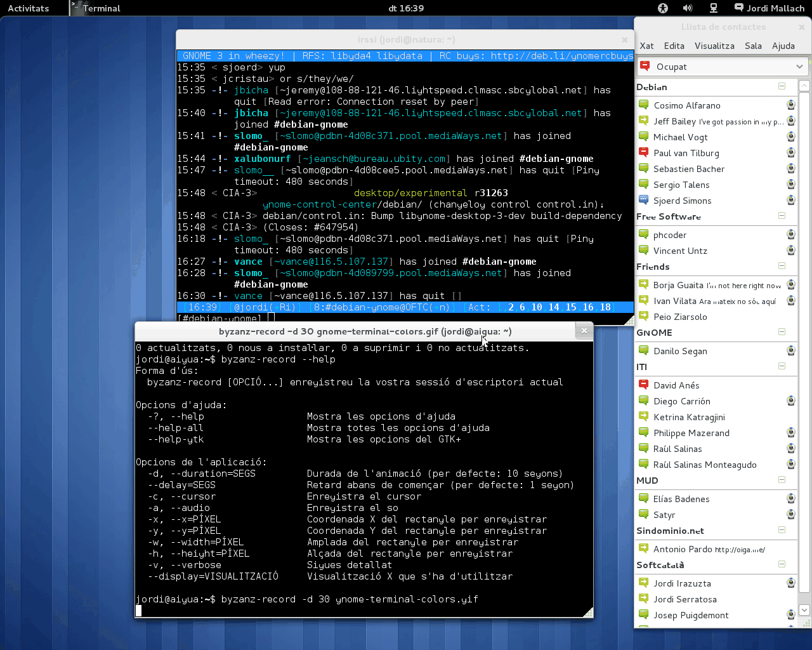Click Diego Carrión's webcam icon
The width and height of the screenshot is (812, 650).
pyautogui.click(x=791, y=401)
